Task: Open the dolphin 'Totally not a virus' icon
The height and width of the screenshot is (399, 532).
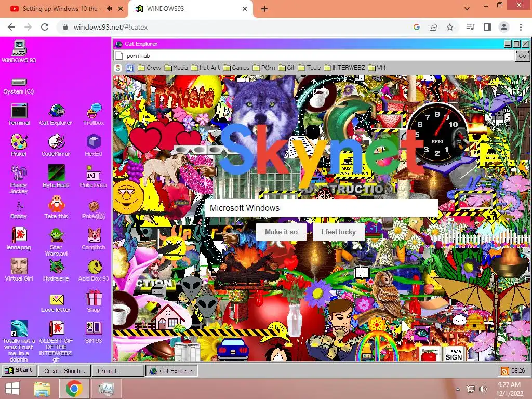Action: (19, 341)
